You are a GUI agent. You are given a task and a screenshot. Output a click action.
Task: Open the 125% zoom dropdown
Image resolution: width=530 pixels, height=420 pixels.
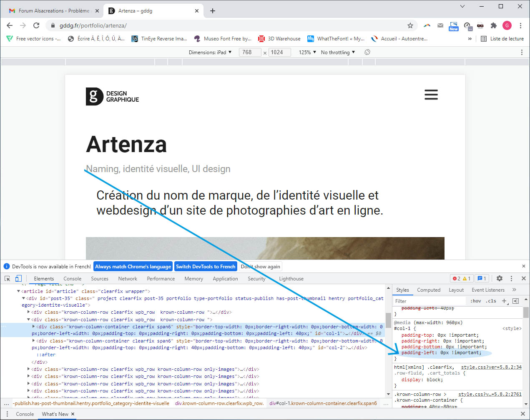click(307, 52)
